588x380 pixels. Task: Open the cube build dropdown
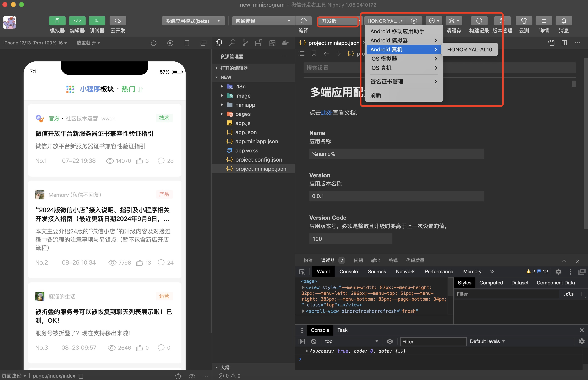click(x=434, y=21)
